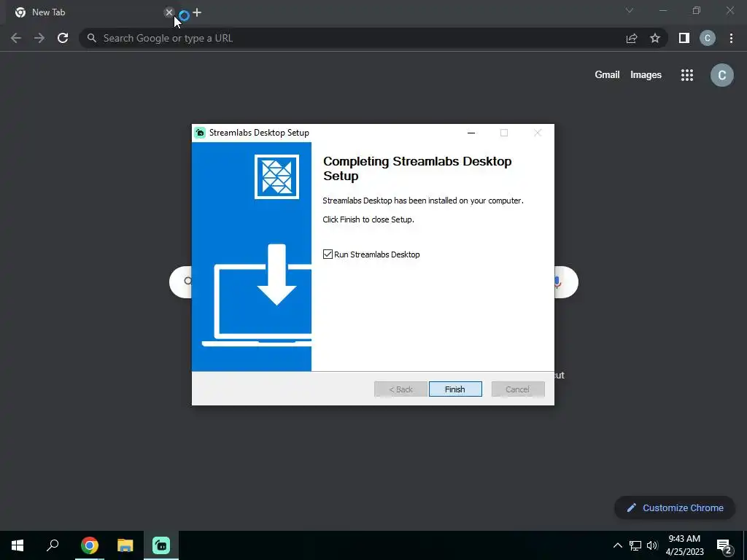Bookmark this tab star icon
This screenshot has width=747, height=560.
(655, 38)
